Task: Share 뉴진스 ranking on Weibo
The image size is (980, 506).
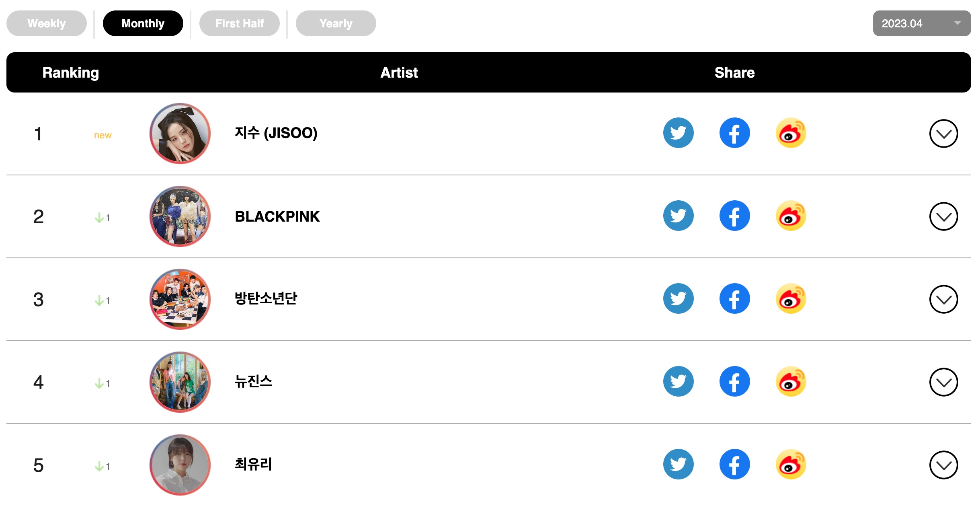Action: (x=791, y=382)
